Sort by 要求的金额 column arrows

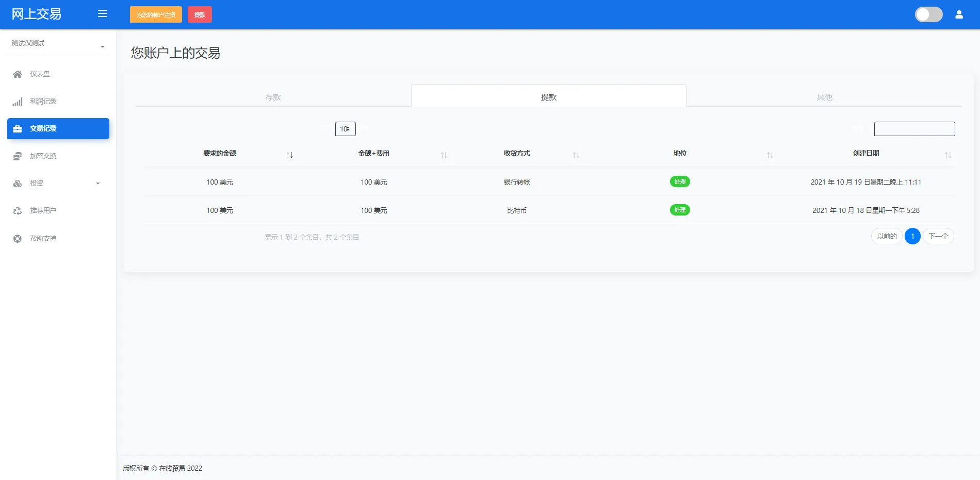[x=290, y=155]
